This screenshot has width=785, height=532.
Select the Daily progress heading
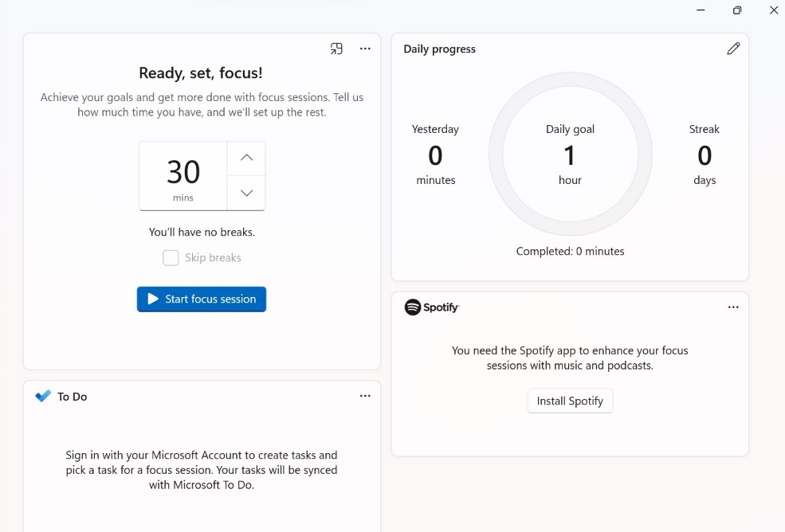tap(439, 49)
